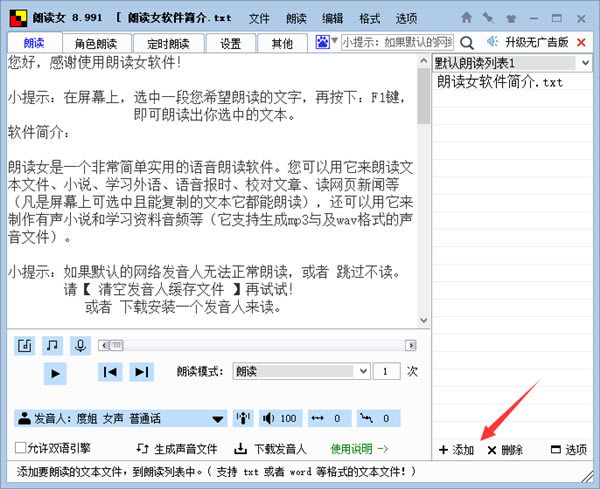Click the paw search engine icon

click(x=322, y=42)
